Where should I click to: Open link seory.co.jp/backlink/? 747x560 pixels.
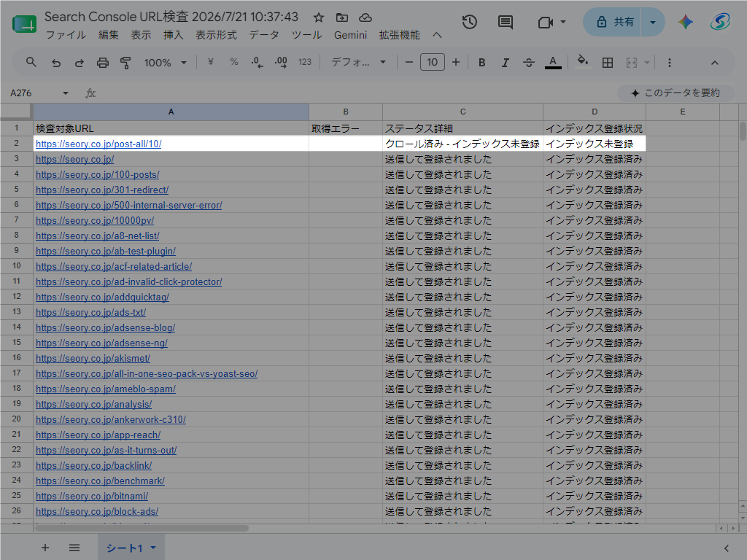[x=94, y=465]
